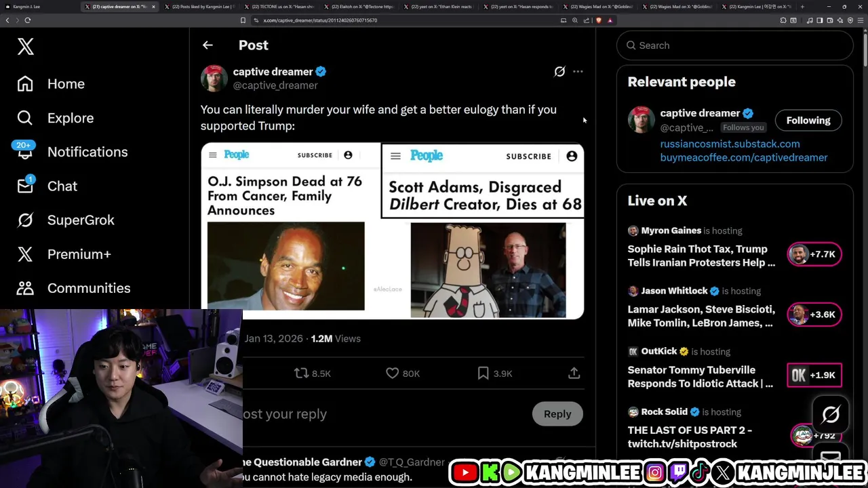The height and width of the screenshot is (488, 868).
Task: Click the 1.2M Views count
Action: click(x=336, y=338)
